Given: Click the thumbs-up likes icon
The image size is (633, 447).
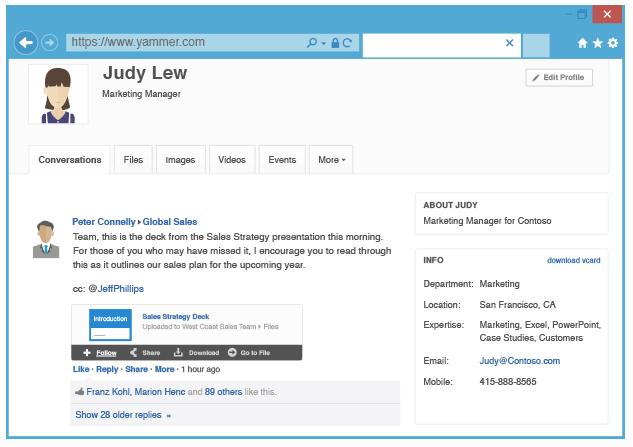Looking at the screenshot, I should point(80,392).
